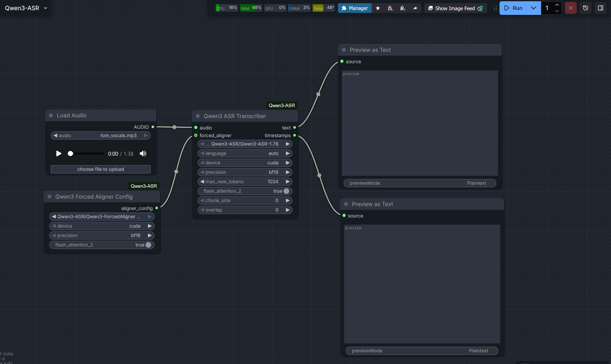This screenshot has height=364, width=611.
Task: Open workflow history via the clock icon
Action: (585, 8)
